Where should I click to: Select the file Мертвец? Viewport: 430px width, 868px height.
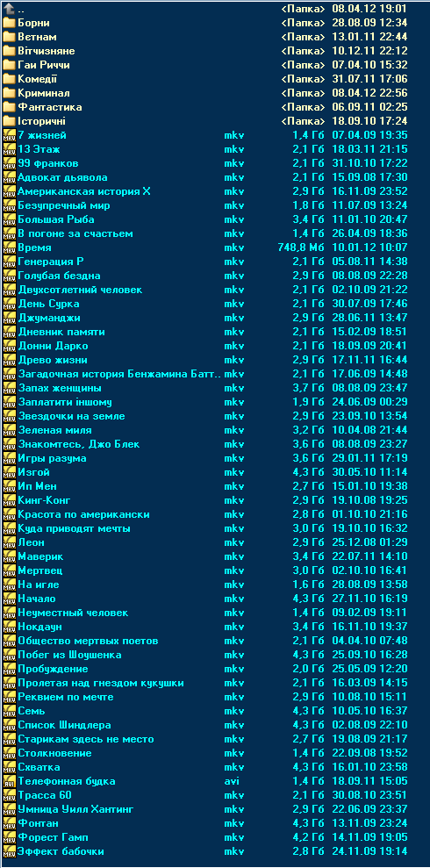(x=40, y=570)
